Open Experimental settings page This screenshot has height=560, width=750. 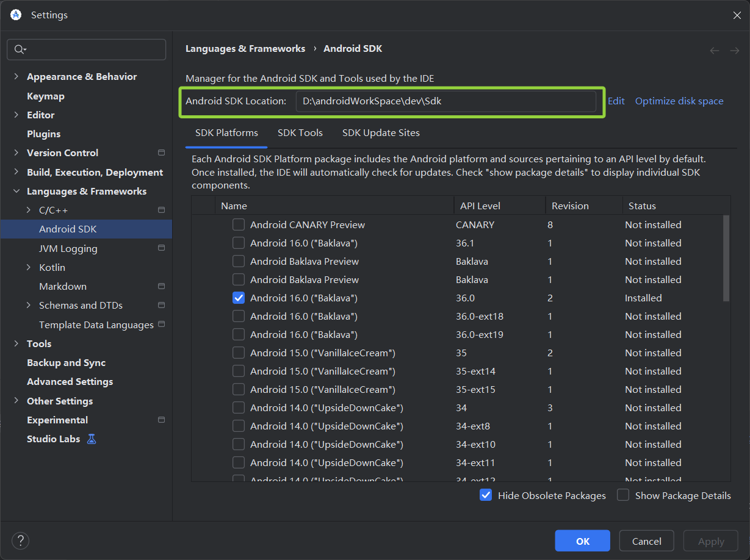[x=57, y=420]
